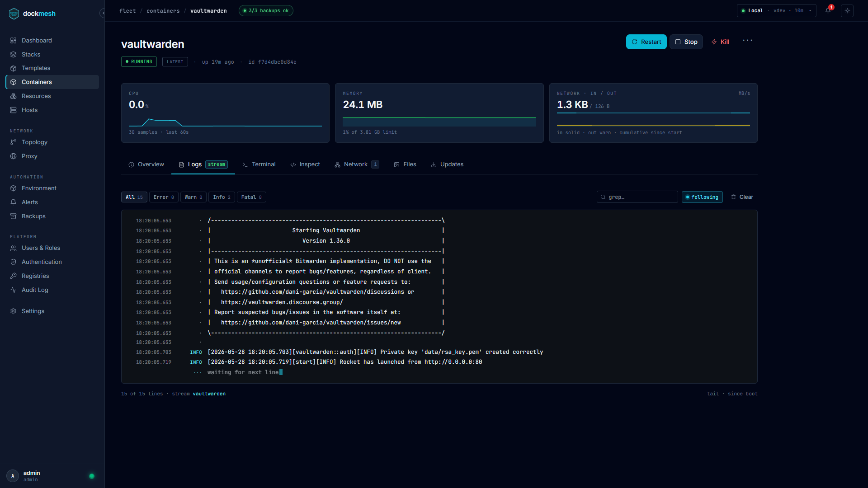Switch to the Files tab
The width and height of the screenshot is (868, 488).
[x=405, y=164]
